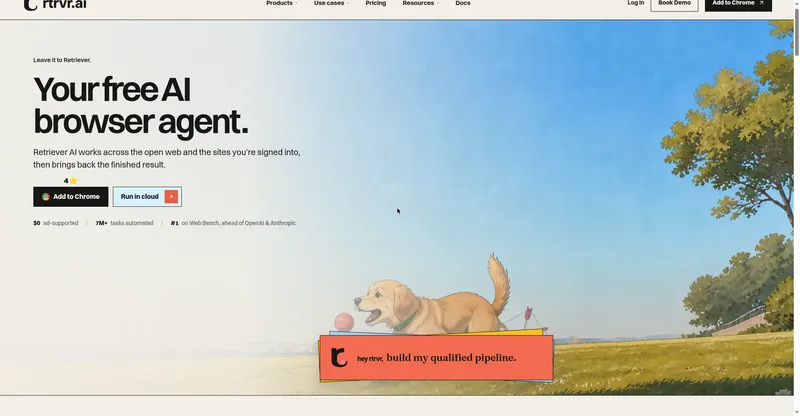Expand the Resources dropdown
The width and height of the screenshot is (800, 416).
click(420, 3)
